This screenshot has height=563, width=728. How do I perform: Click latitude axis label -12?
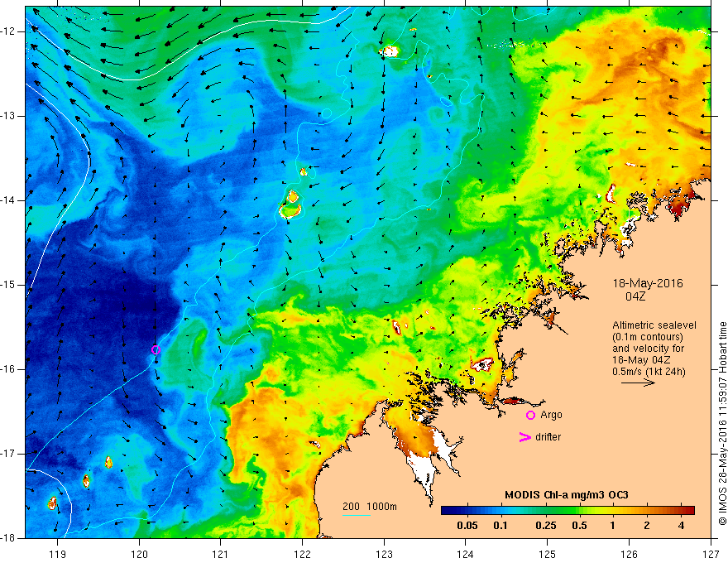pyautogui.click(x=8, y=31)
